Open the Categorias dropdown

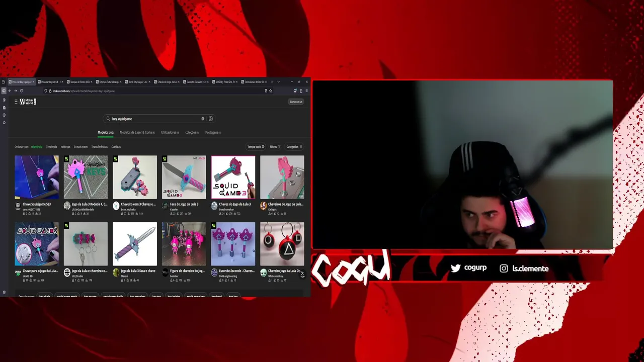[294, 147]
